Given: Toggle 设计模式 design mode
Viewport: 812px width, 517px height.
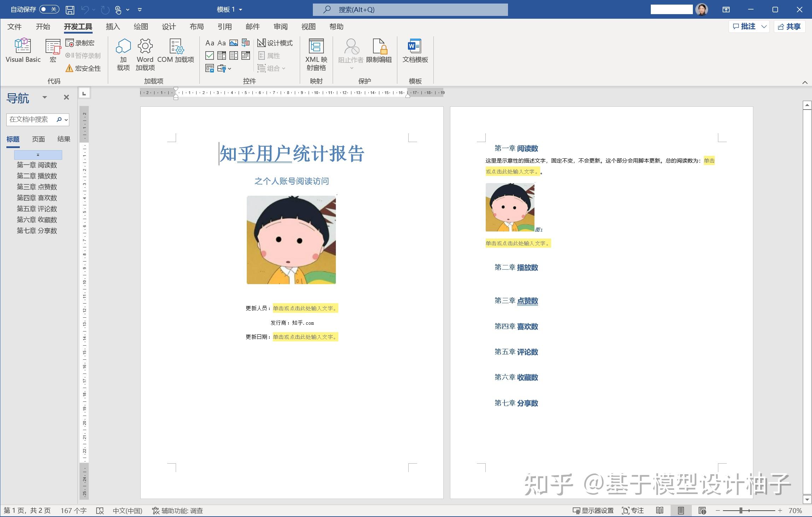Looking at the screenshot, I should point(275,43).
